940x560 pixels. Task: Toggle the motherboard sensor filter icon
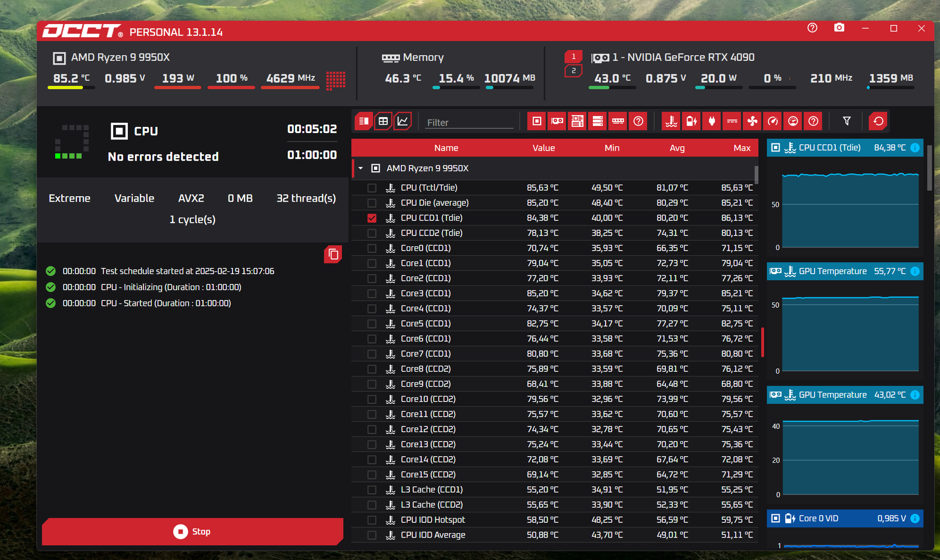[x=577, y=121]
